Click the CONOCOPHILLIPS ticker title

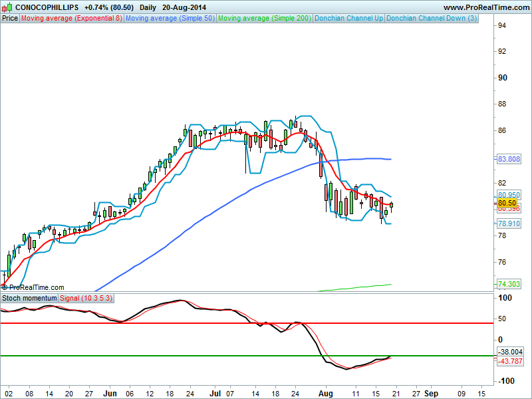coord(47,7)
